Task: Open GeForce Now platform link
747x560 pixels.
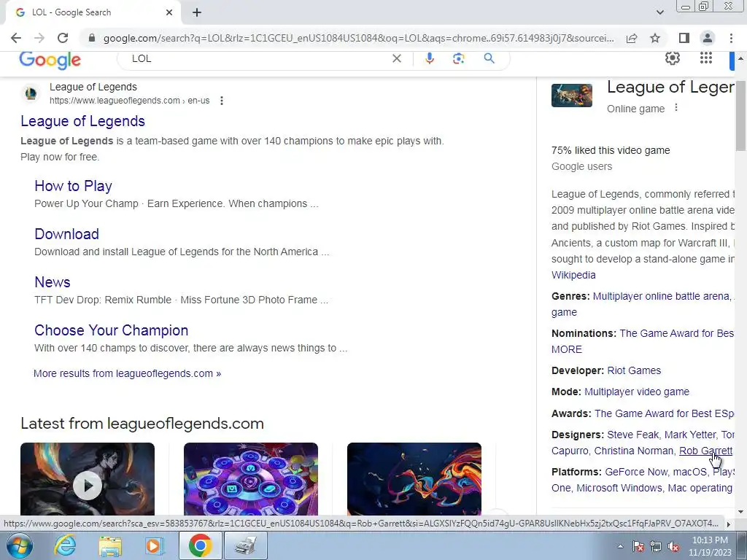Action: tap(636, 472)
